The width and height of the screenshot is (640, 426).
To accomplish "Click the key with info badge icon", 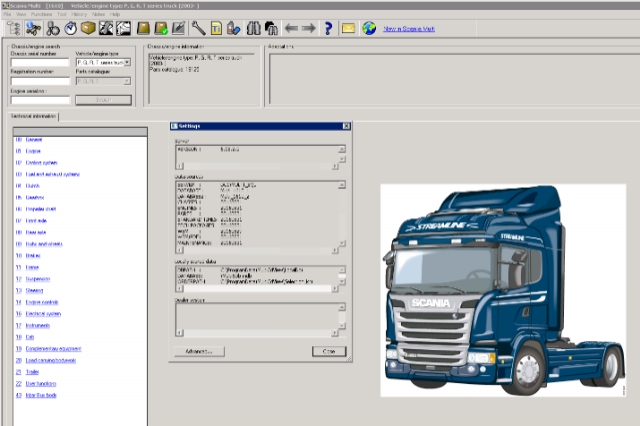I will pyautogui.click(x=33, y=29).
